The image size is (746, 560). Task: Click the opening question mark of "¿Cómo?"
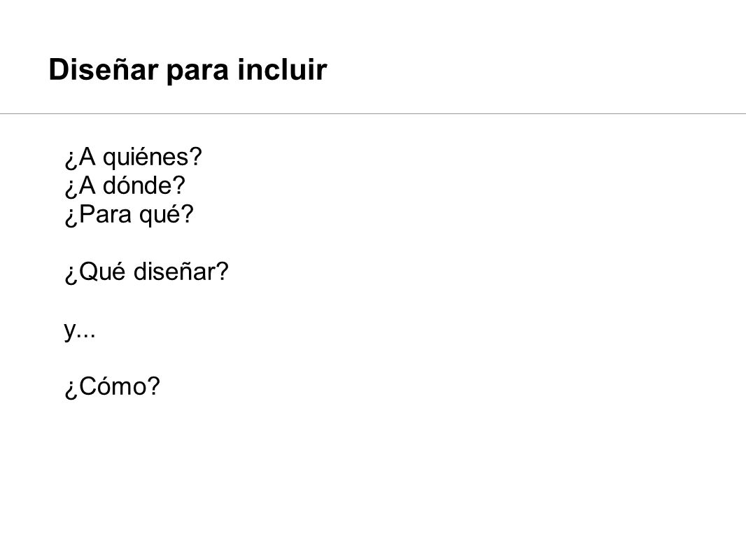coord(71,389)
